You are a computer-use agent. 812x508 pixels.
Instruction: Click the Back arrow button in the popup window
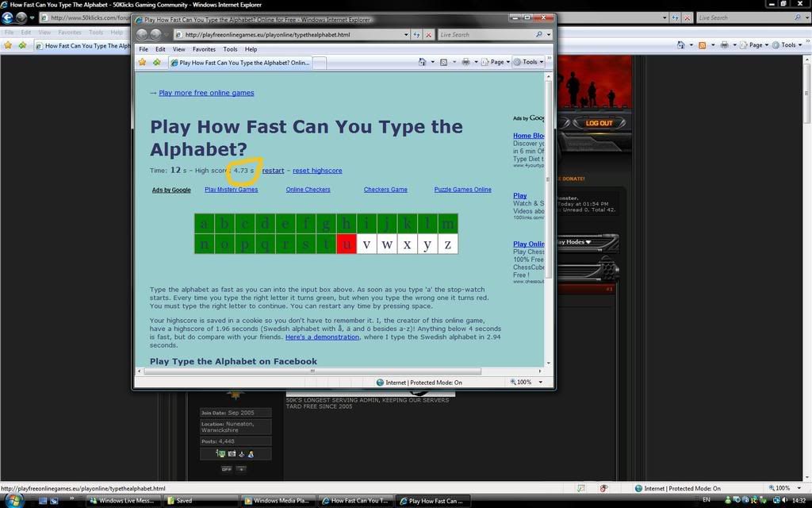tap(142, 34)
